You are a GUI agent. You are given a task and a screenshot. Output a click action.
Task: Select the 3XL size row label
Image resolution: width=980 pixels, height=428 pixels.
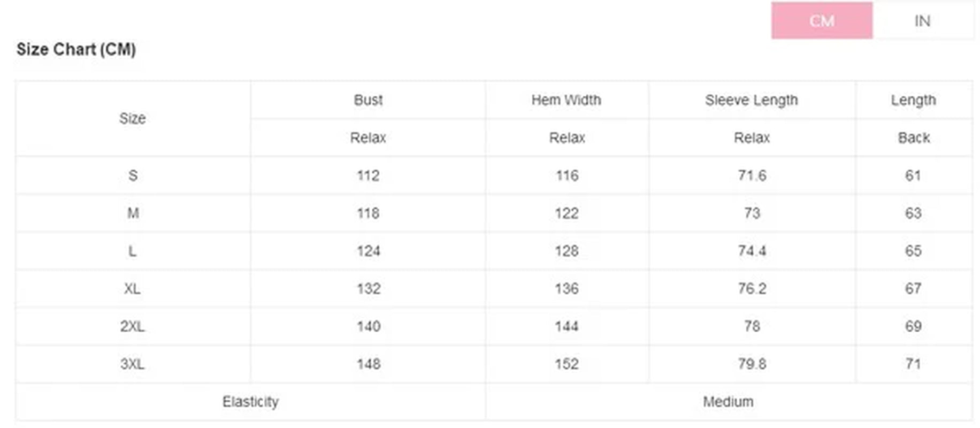(x=133, y=364)
